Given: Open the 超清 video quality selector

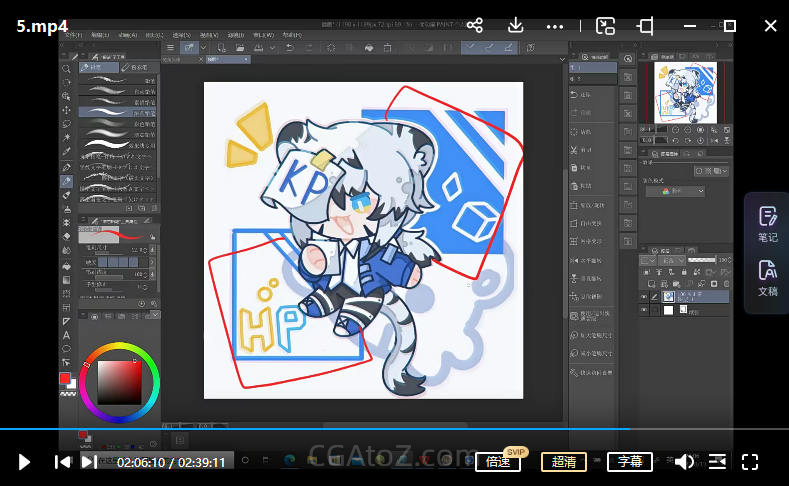Looking at the screenshot, I should point(564,462).
